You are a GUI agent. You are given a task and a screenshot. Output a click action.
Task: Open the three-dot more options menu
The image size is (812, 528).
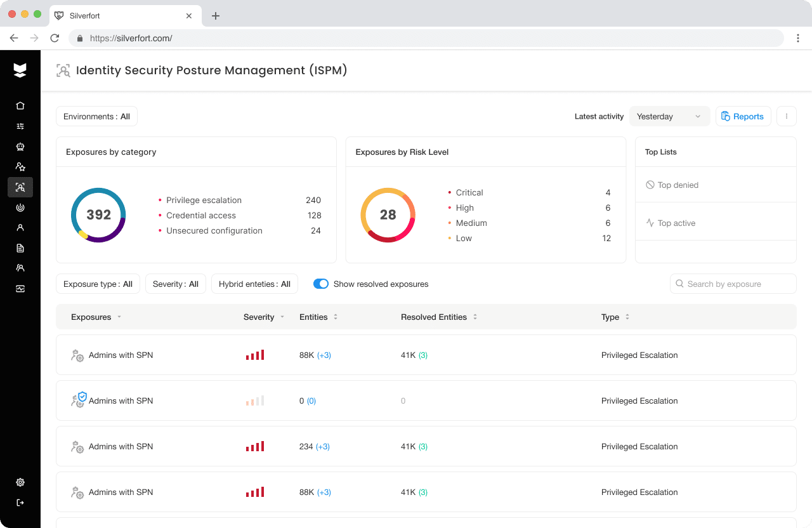pos(787,116)
